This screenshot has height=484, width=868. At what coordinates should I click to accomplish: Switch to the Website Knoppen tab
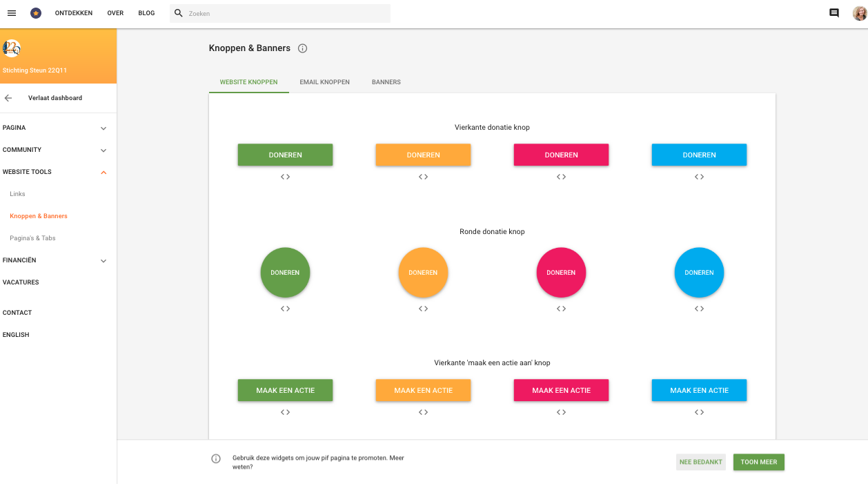(249, 82)
